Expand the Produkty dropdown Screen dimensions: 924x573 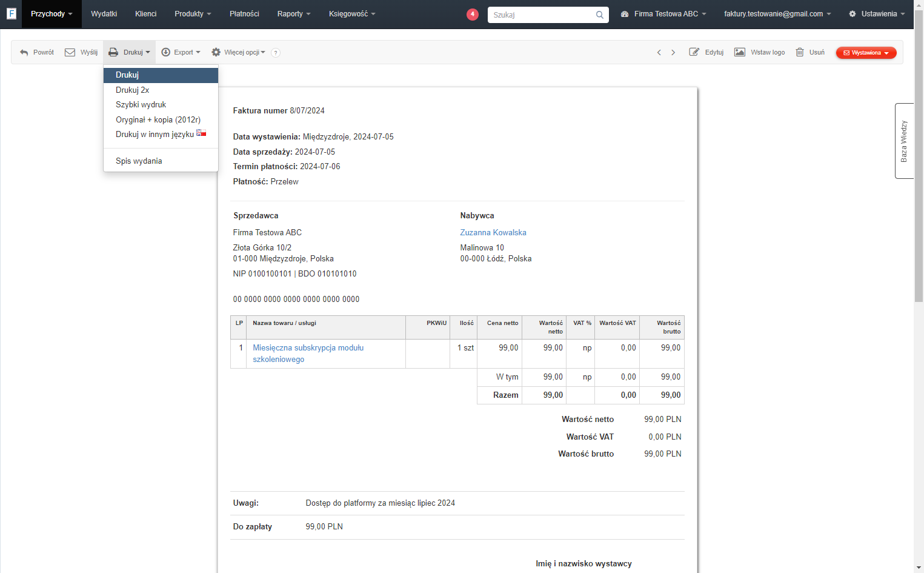click(x=193, y=14)
